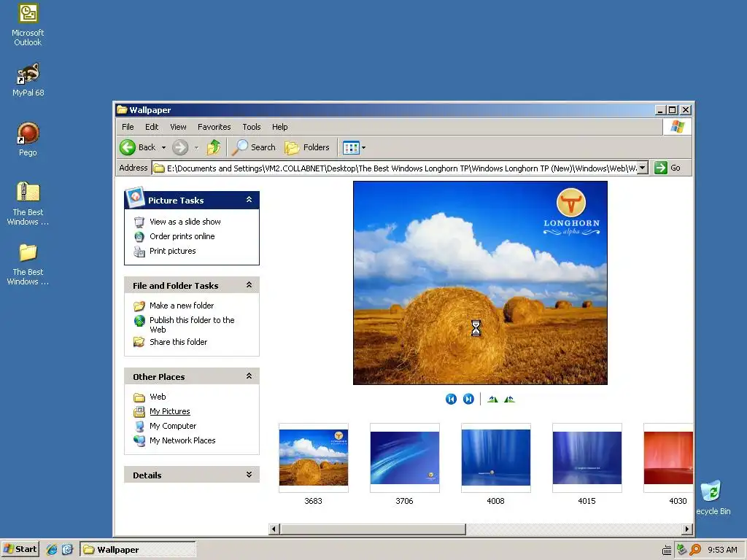Collapse the File and Folder Tasks panel

[x=249, y=285]
